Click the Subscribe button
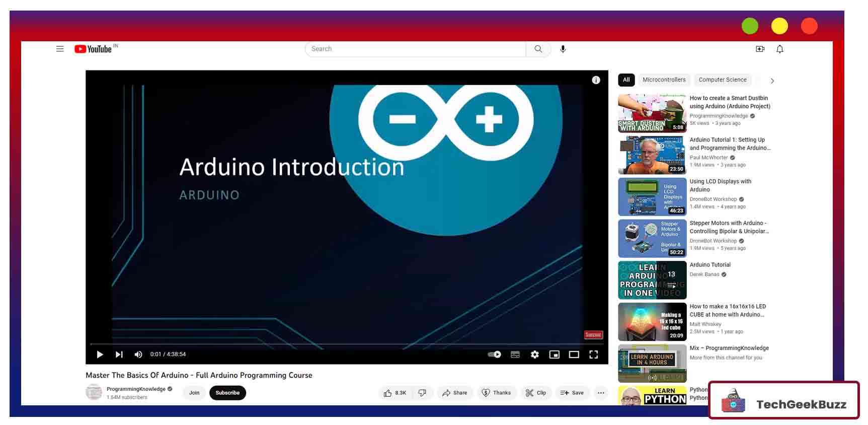868x425 pixels. click(227, 393)
